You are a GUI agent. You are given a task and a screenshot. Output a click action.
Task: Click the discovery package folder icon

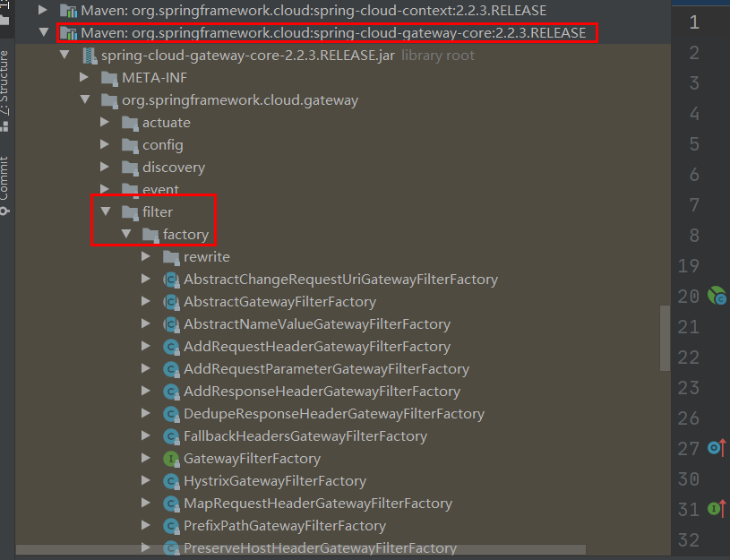[x=130, y=168]
